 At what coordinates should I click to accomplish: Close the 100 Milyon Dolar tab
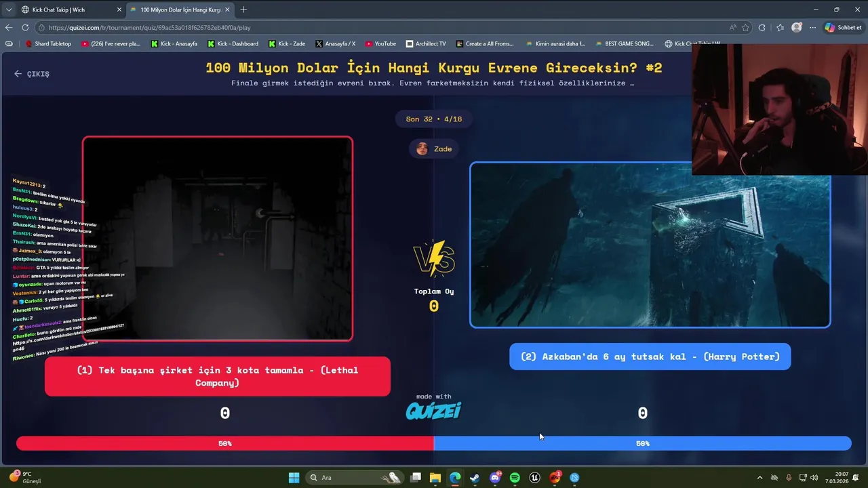(227, 9)
